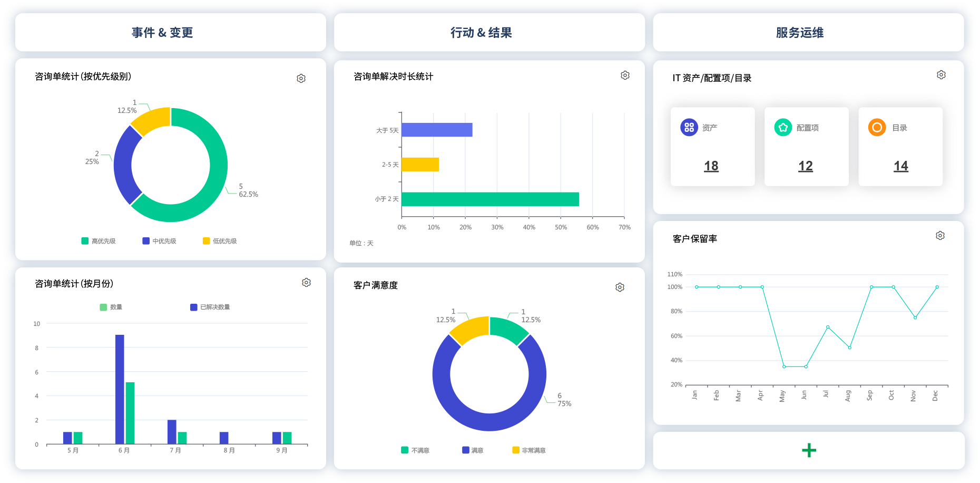Open settings for 客户满意度 chart
The height and width of the screenshot is (483, 980).
click(620, 286)
